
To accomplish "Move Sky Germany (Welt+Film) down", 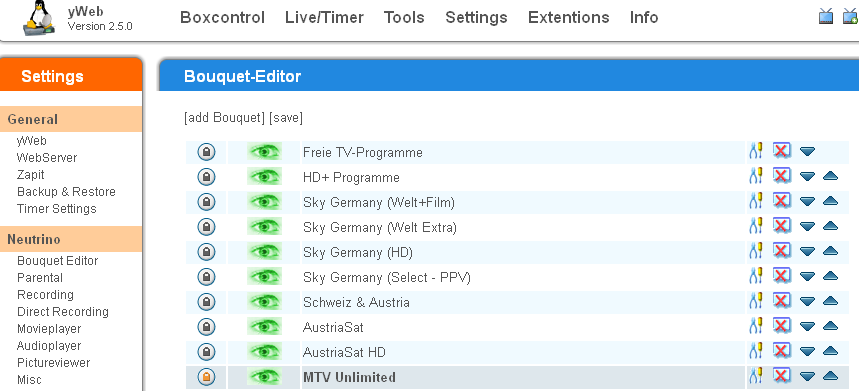I will pyautogui.click(x=808, y=202).
